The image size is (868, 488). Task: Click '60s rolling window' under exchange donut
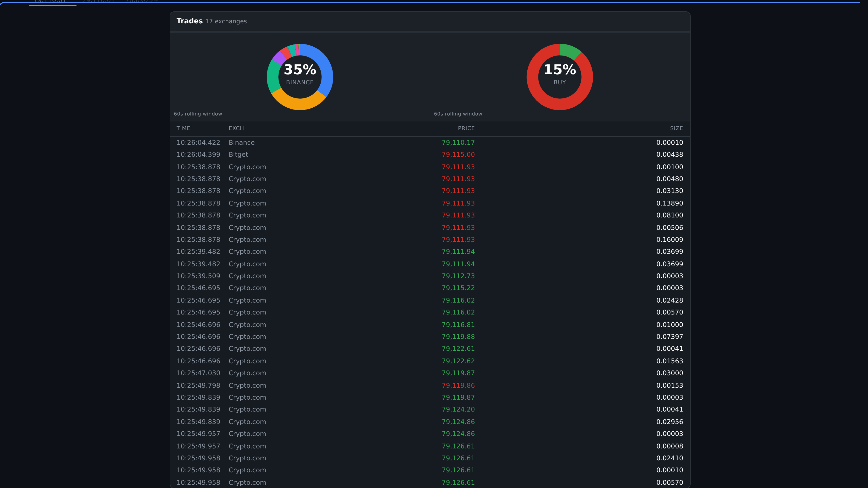coord(198,114)
